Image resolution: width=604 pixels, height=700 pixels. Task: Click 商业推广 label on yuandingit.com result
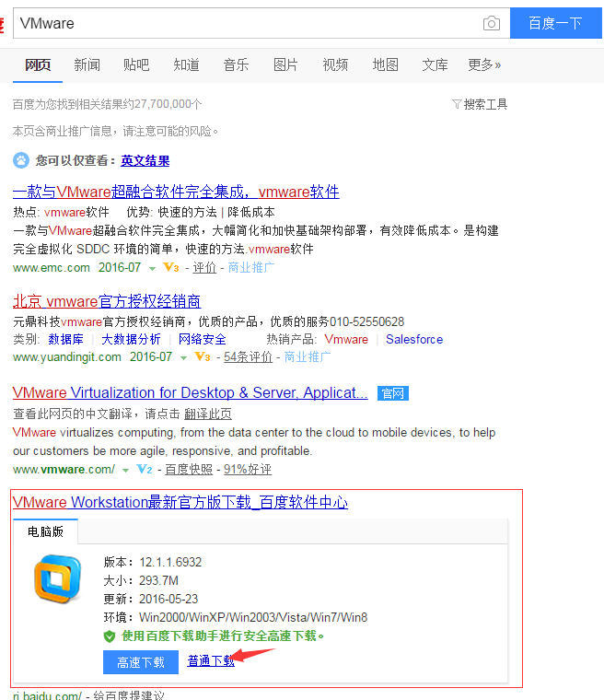tap(308, 356)
